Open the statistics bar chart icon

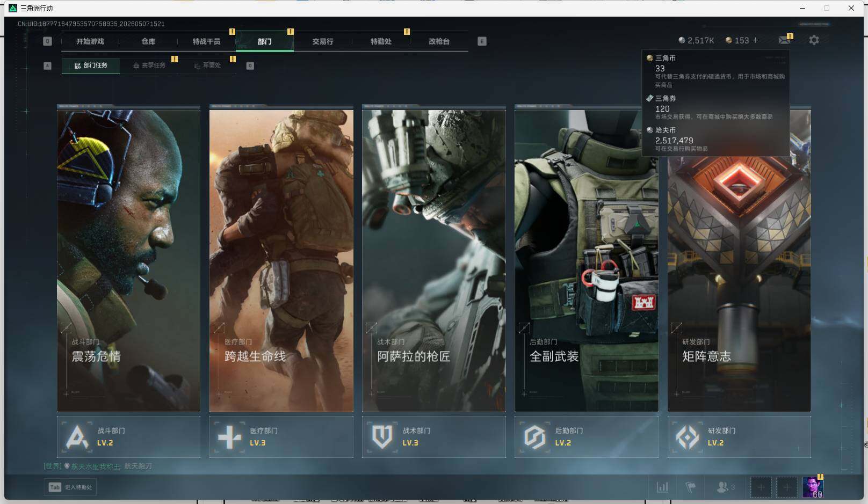click(663, 487)
